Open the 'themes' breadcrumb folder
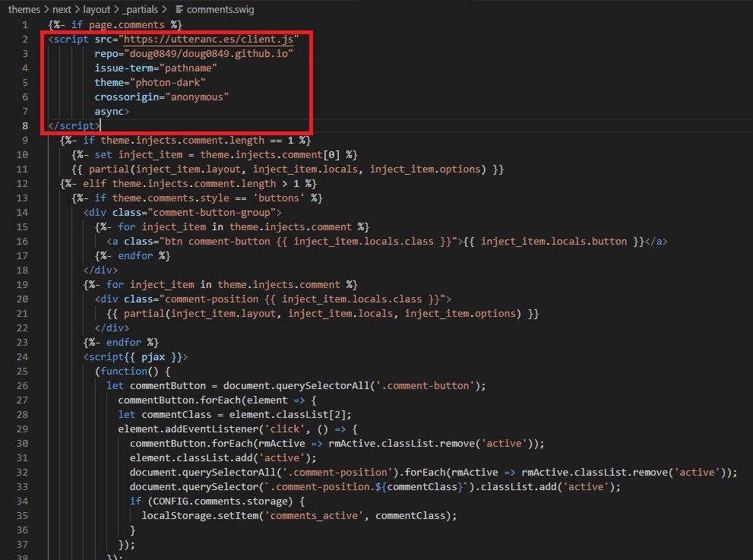Viewport: 753px width, 560px height. (24, 9)
